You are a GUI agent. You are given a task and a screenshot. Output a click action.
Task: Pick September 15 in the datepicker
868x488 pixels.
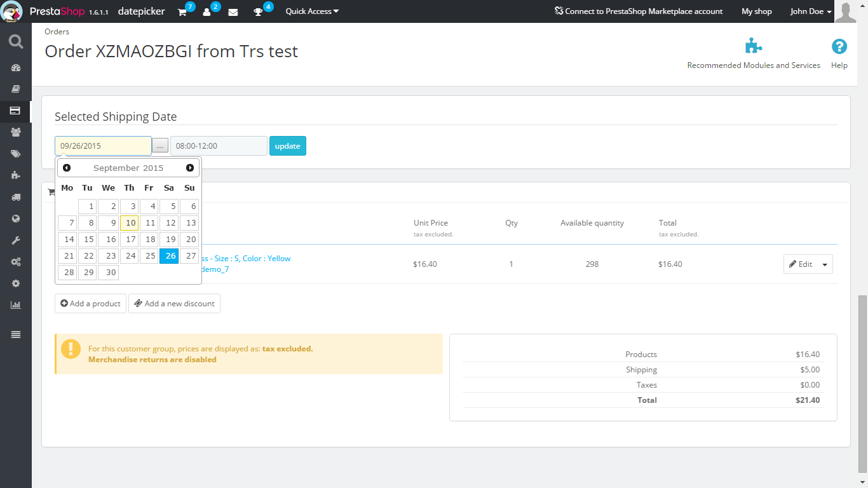click(88, 240)
